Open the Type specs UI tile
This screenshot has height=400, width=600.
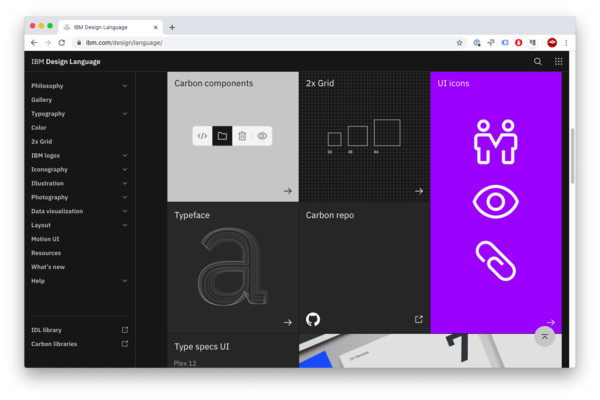(x=233, y=351)
